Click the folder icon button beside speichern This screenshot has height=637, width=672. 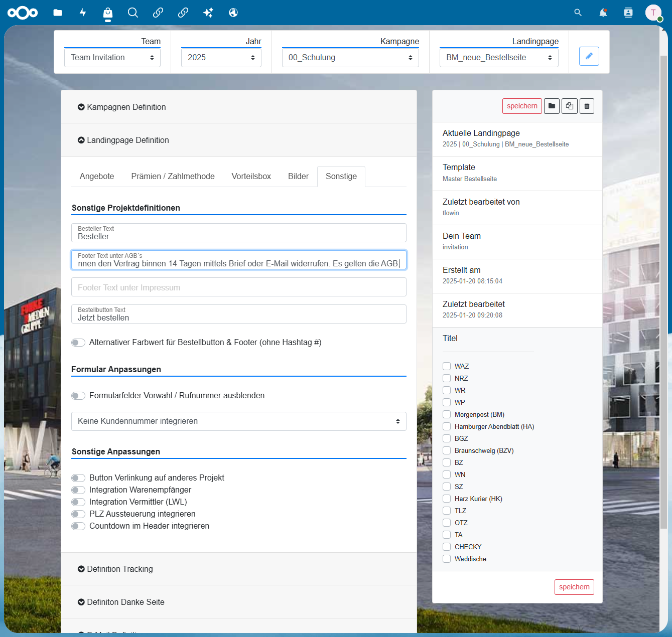552,106
